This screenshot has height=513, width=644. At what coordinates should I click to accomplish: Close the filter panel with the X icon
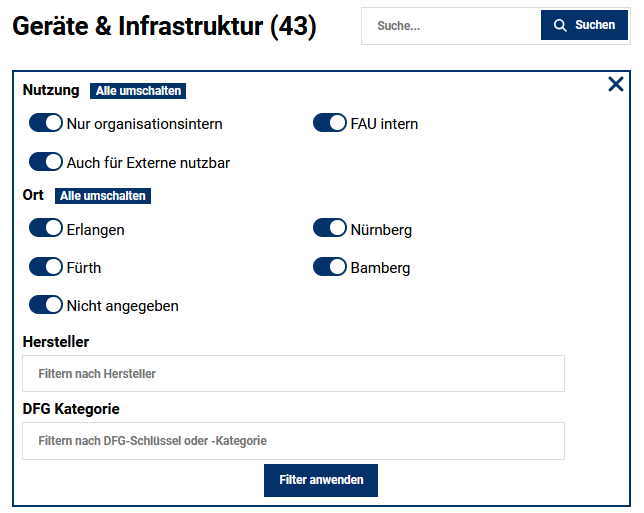point(616,85)
